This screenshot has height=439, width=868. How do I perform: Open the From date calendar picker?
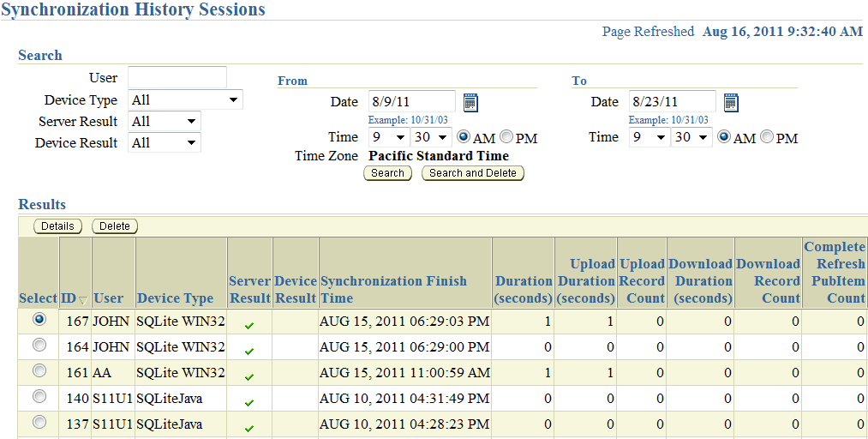pos(470,102)
